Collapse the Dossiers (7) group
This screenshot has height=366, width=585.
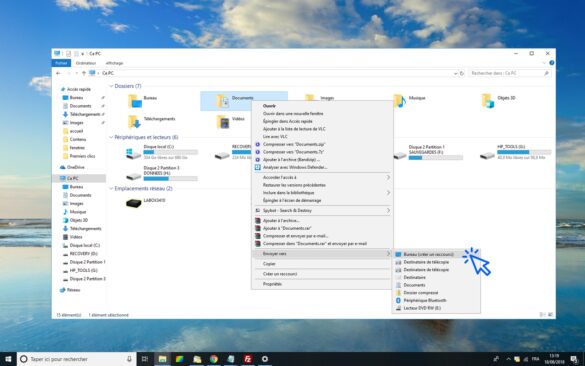tap(111, 86)
